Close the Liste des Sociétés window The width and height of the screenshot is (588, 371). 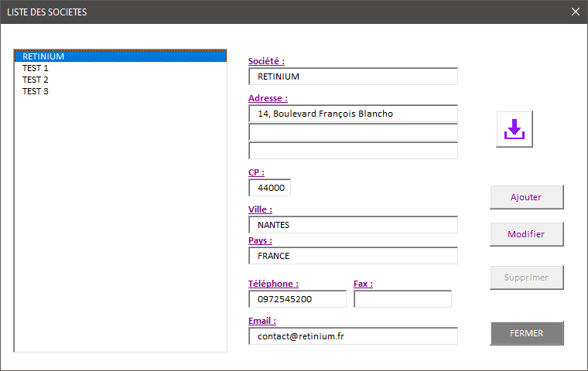[x=575, y=12]
